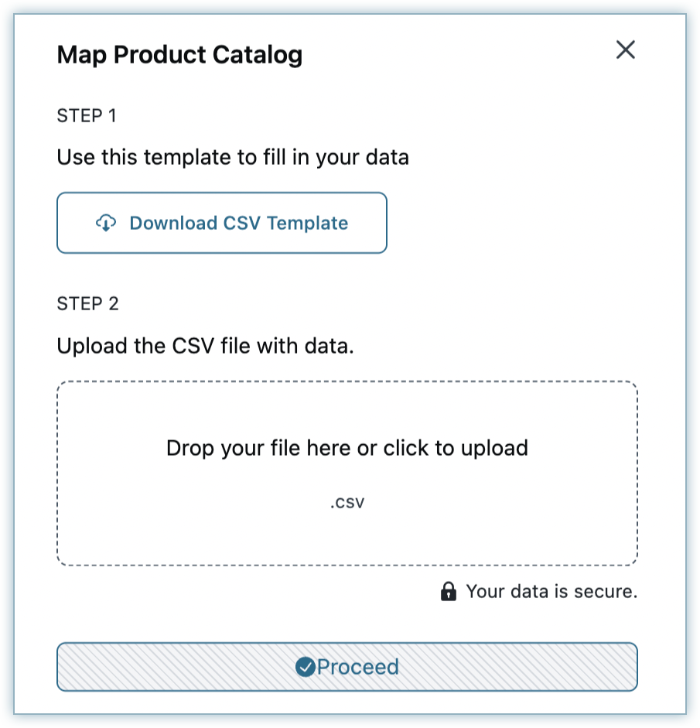The width and height of the screenshot is (700, 728).
Task: Click the padlock security icon
Action: [x=448, y=593]
